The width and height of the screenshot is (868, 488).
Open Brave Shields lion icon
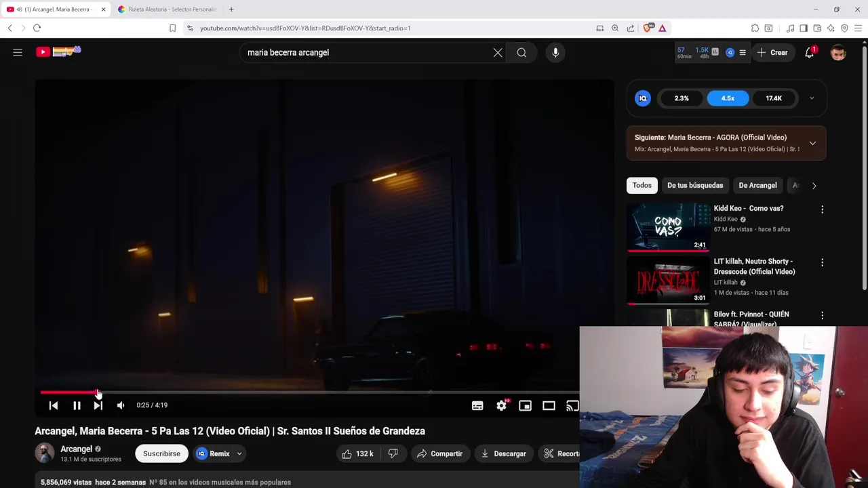(x=648, y=28)
